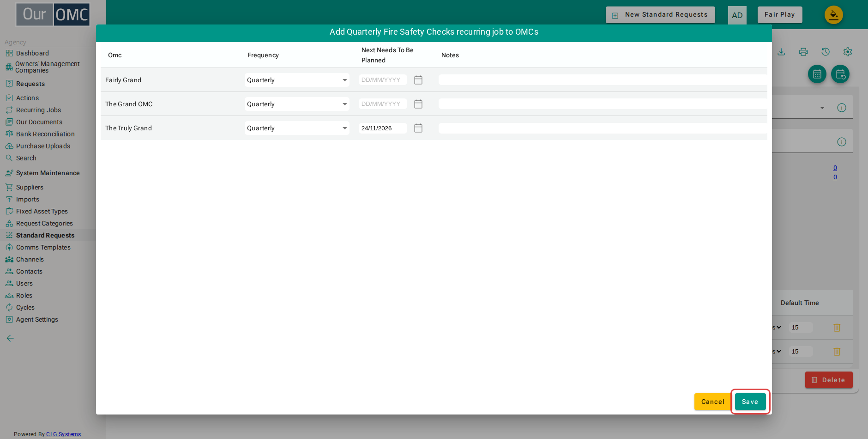
Task: Click the red Delete button
Action: [829, 380]
